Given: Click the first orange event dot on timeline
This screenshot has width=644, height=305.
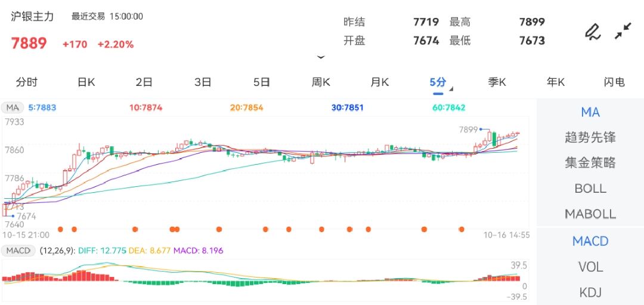Looking at the screenshot, I should pyautogui.click(x=60, y=229).
